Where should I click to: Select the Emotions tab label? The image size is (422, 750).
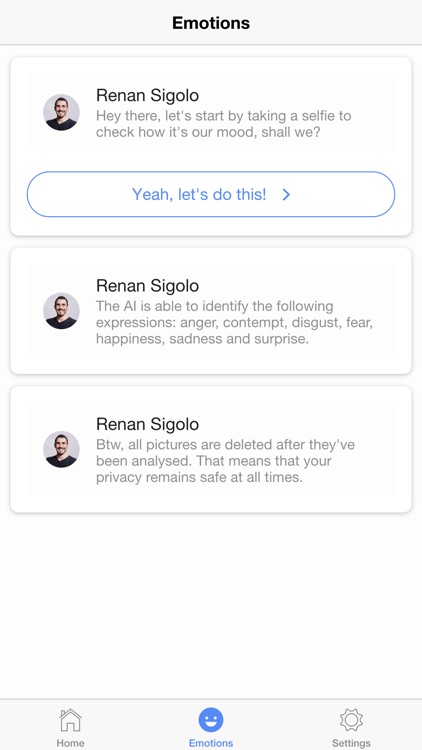(211, 743)
